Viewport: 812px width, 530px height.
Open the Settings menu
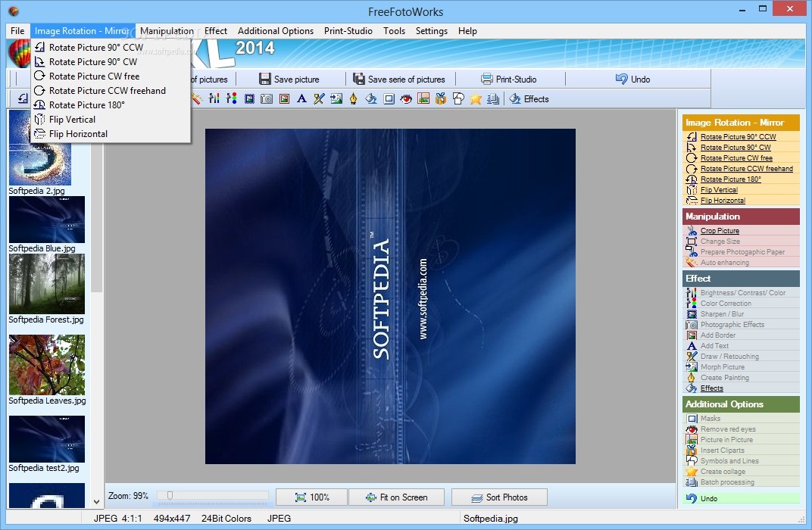click(x=432, y=31)
